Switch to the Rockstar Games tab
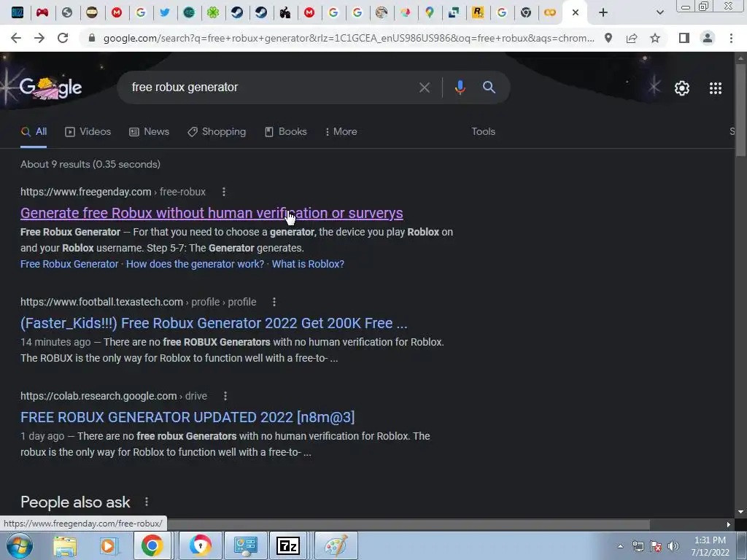 (477, 12)
